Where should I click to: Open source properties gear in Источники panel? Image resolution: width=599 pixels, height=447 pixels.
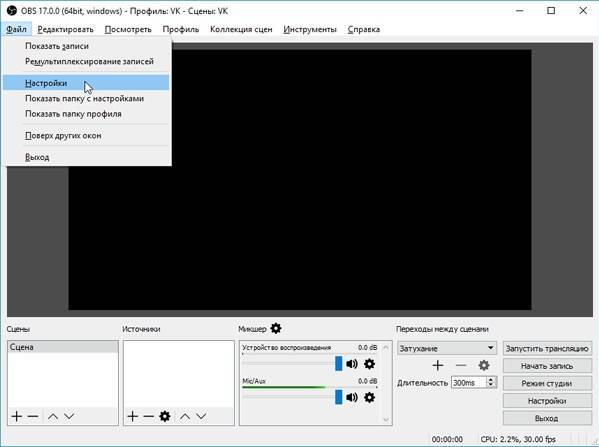tap(165, 416)
